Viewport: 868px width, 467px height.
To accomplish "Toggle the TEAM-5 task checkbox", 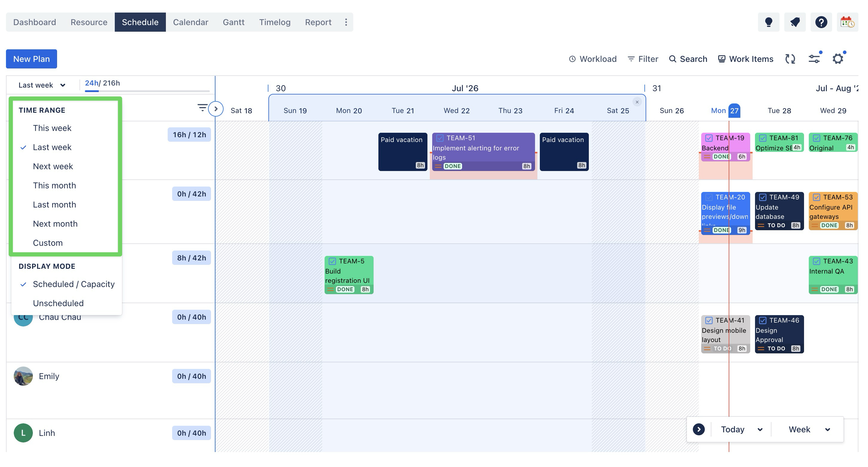I will click(332, 262).
